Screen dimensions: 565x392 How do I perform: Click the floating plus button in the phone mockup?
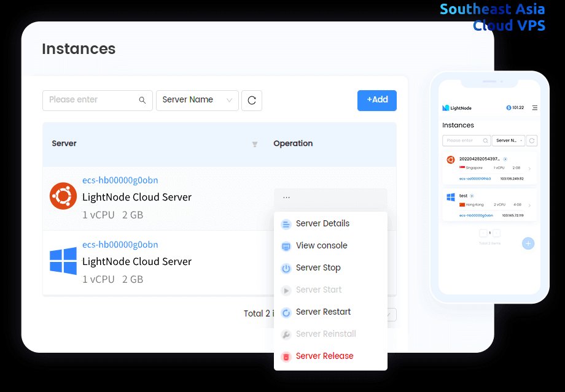(528, 243)
